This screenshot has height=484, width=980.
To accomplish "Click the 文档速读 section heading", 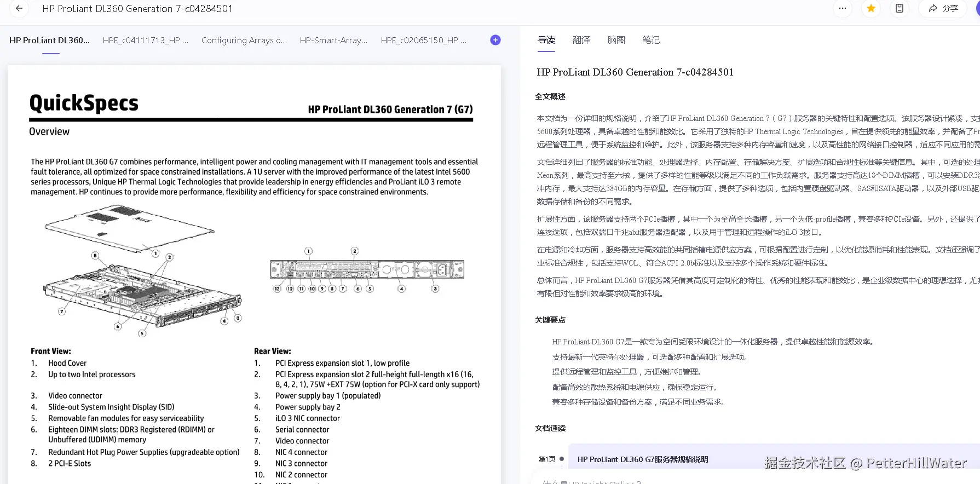I will click(550, 428).
